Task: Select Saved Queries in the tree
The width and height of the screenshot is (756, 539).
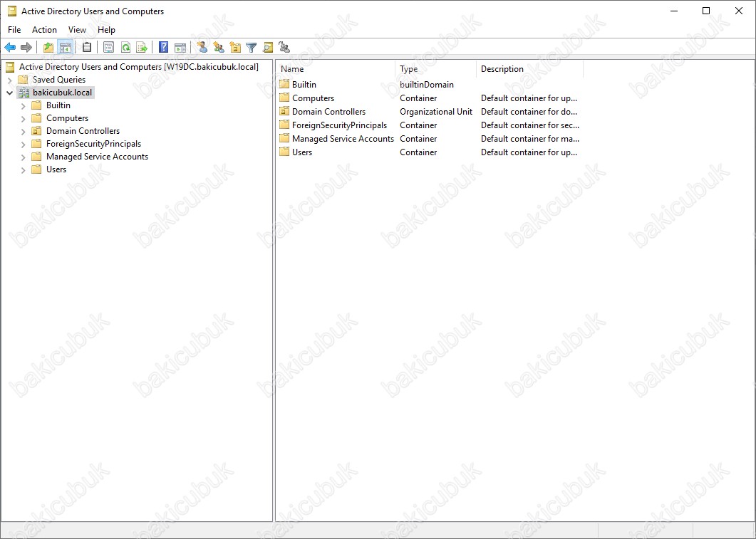Action: [59, 80]
